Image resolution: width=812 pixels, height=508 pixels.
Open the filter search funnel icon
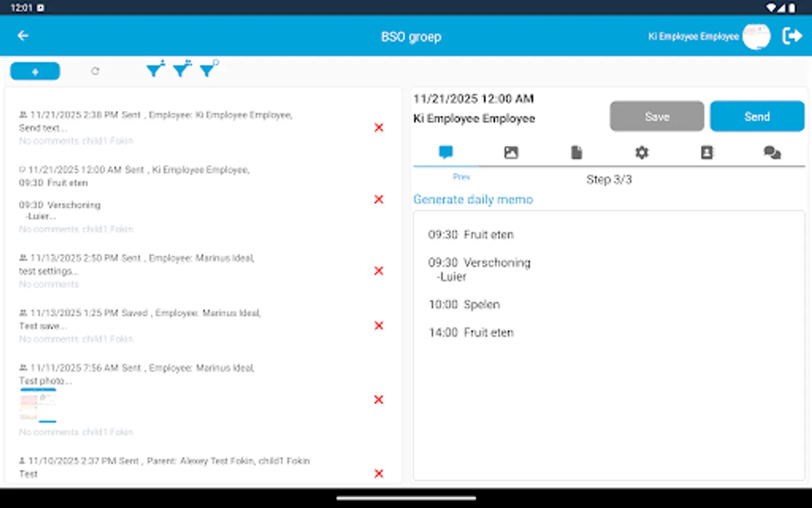pyautogui.click(x=208, y=69)
